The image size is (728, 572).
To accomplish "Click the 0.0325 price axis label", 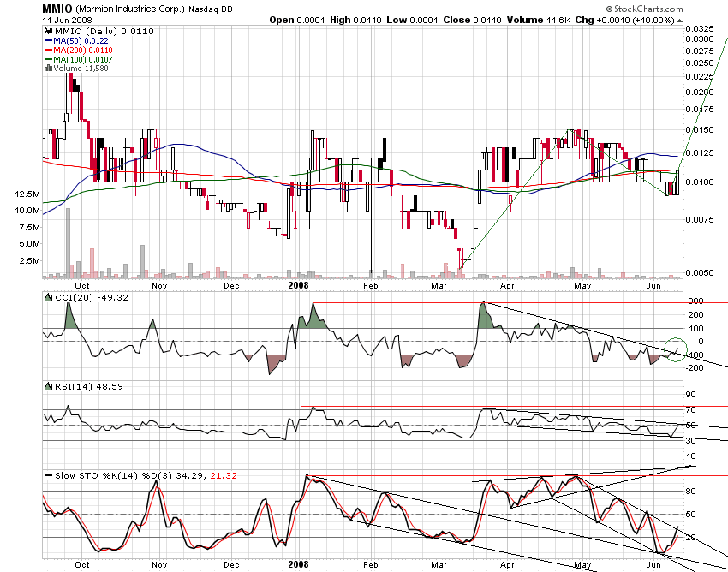I will tap(701, 30).
